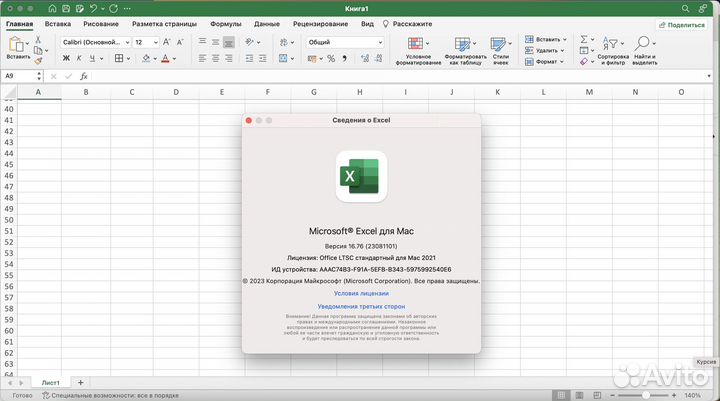This screenshot has height=401, width=720.
Task: Switch to the Данные tab
Action: (x=267, y=24)
